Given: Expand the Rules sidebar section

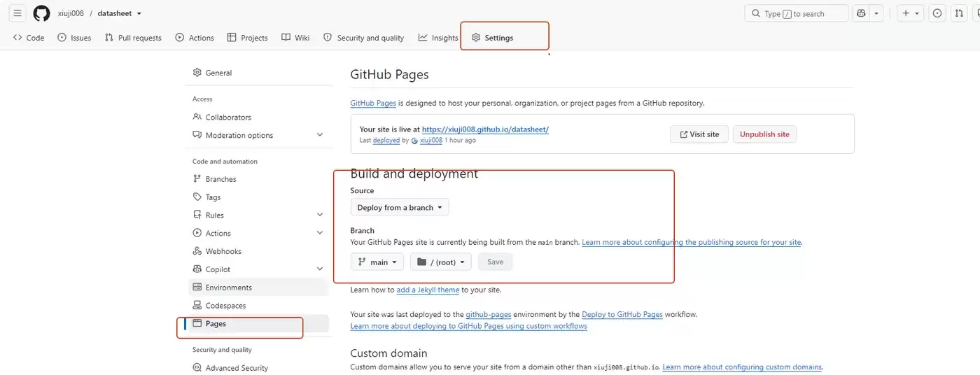Looking at the screenshot, I should point(258,215).
